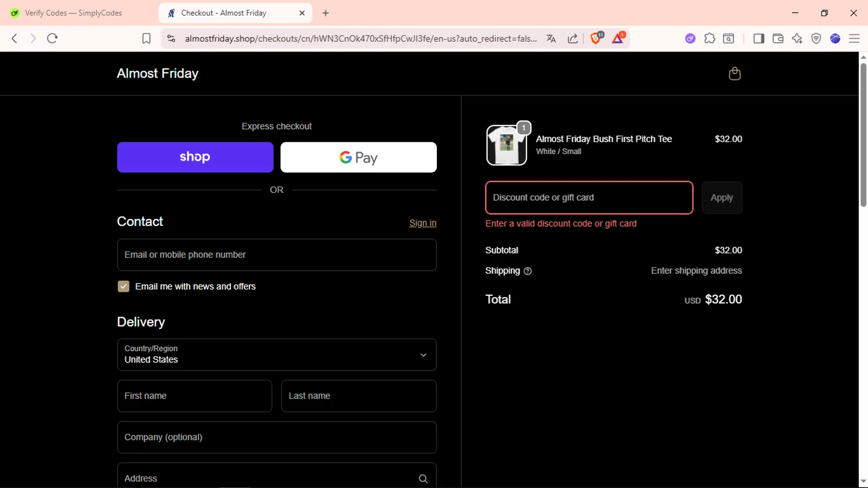This screenshot has width=868, height=488.
Task: Open the shopping bag cart icon
Action: click(734, 74)
